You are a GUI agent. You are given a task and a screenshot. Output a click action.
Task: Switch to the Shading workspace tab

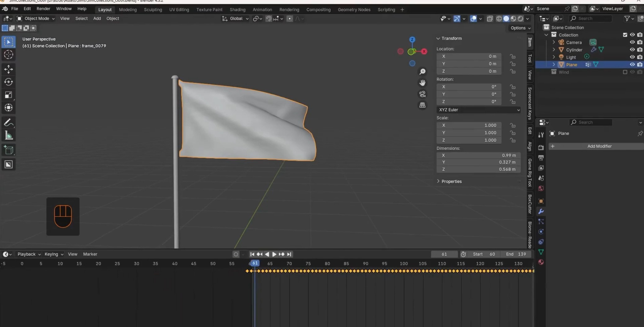(237, 10)
